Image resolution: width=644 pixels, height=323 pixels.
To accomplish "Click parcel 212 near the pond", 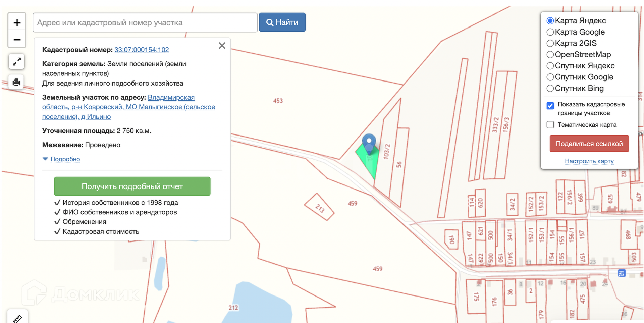I will point(233,308).
